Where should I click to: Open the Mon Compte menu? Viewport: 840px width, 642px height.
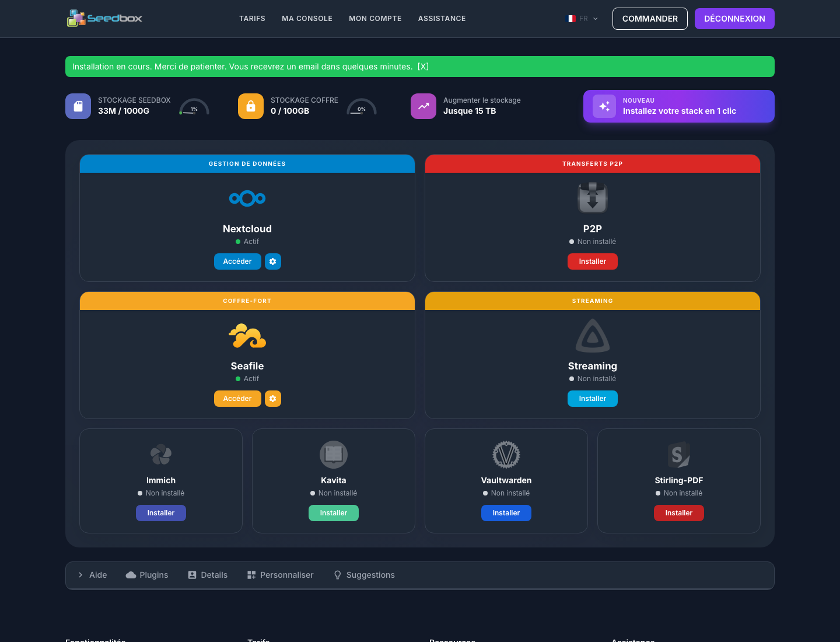(x=375, y=19)
